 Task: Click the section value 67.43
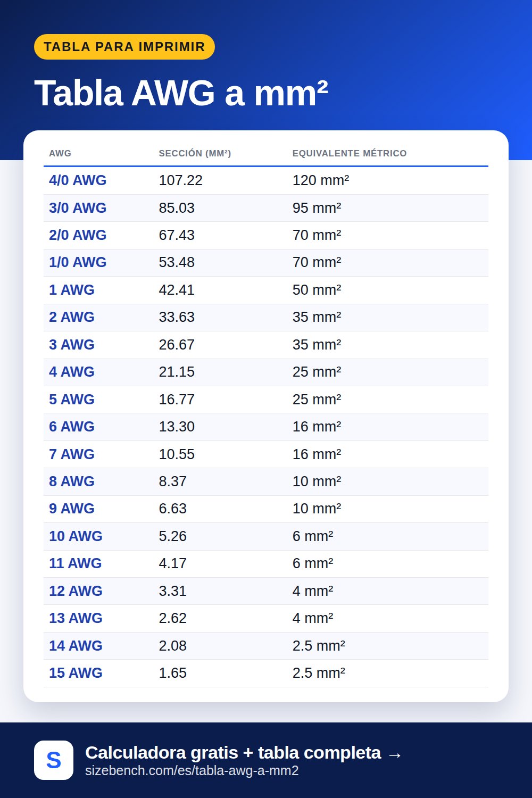click(177, 235)
